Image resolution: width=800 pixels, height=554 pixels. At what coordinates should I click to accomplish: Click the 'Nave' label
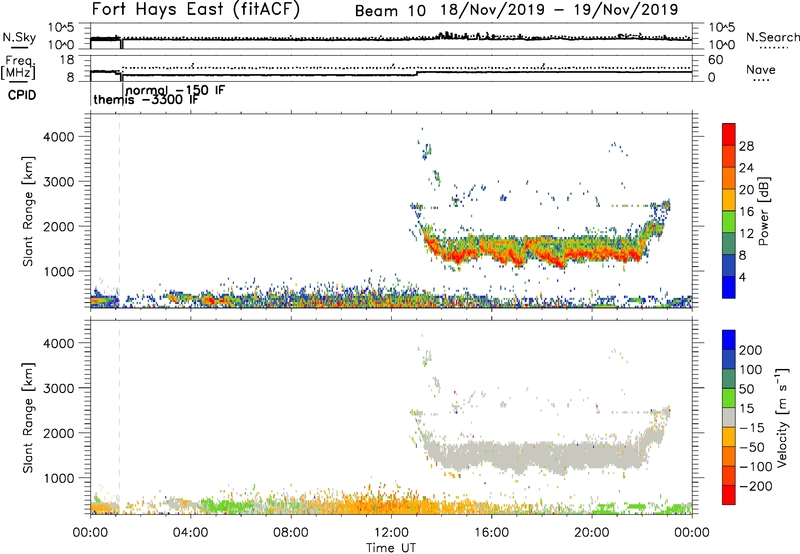(x=760, y=70)
